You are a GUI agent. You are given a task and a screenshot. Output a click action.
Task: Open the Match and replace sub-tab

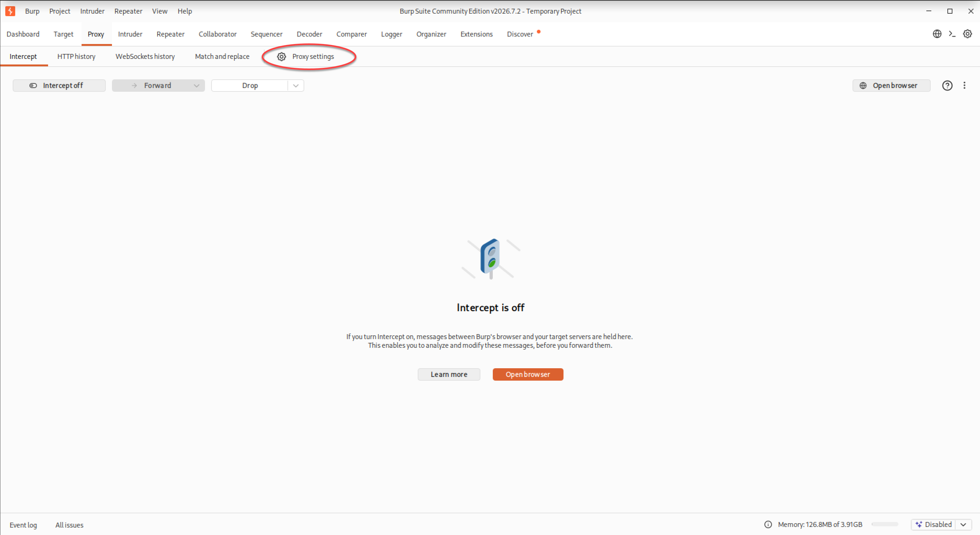pyautogui.click(x=222, y=56)
